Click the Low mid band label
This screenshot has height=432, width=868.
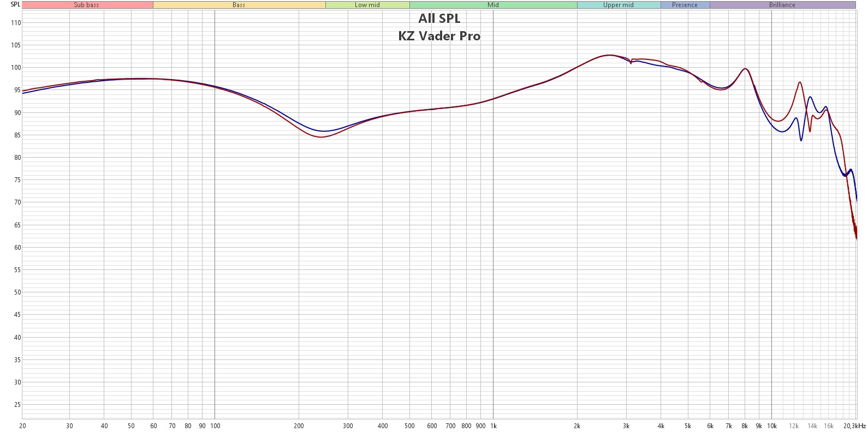[367, 5]
